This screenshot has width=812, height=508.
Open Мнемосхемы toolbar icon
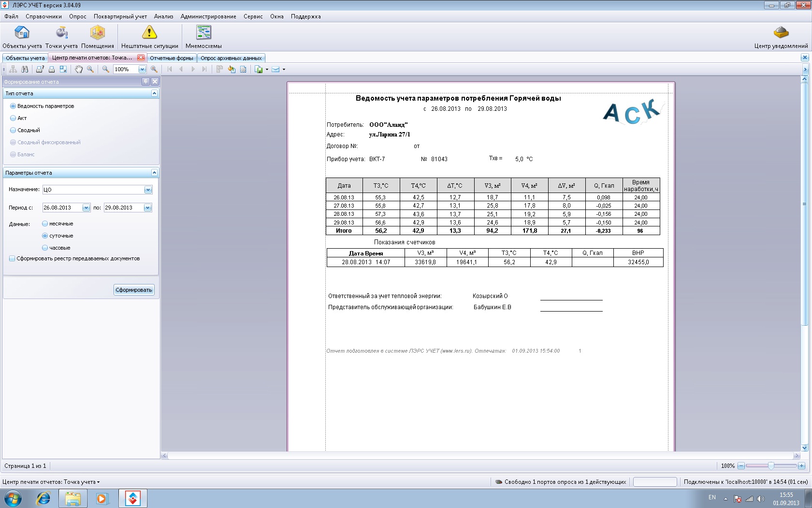click(203, 37)
